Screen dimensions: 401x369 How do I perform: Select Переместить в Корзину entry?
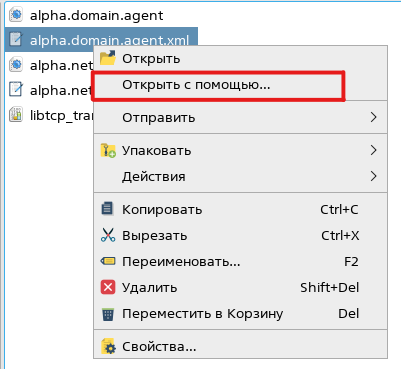click(240, 314)
